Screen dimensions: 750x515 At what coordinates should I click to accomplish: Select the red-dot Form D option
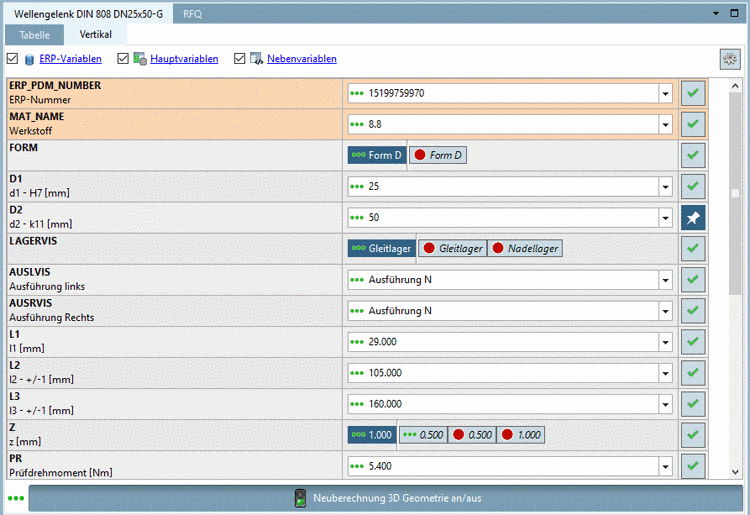[x=438, y=155]
